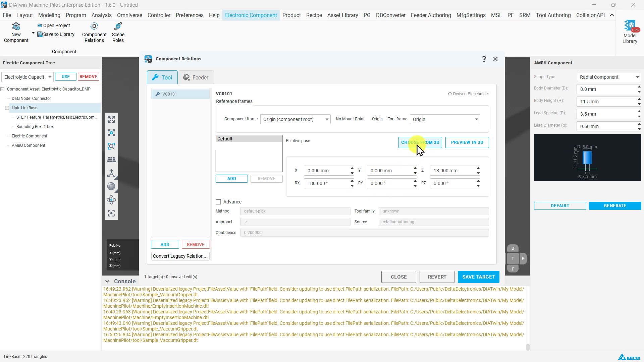Click the help question mark in Component Relations
Screen dimensions: 644x362
[484, 59]
